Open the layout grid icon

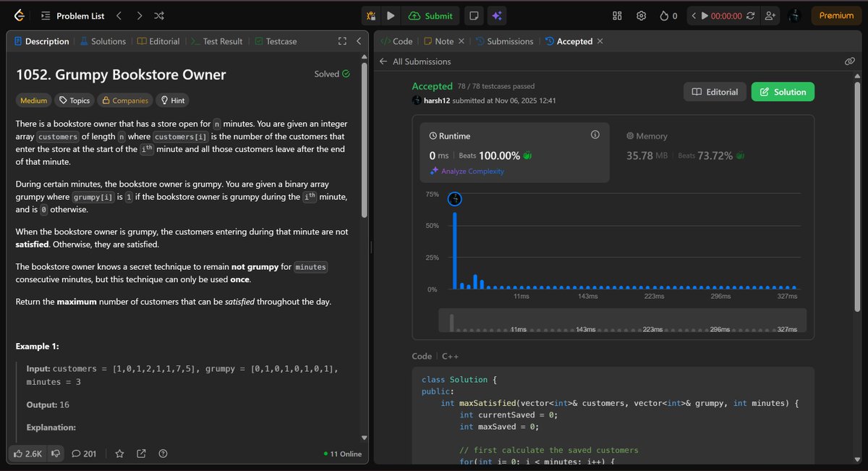[617, 15]
